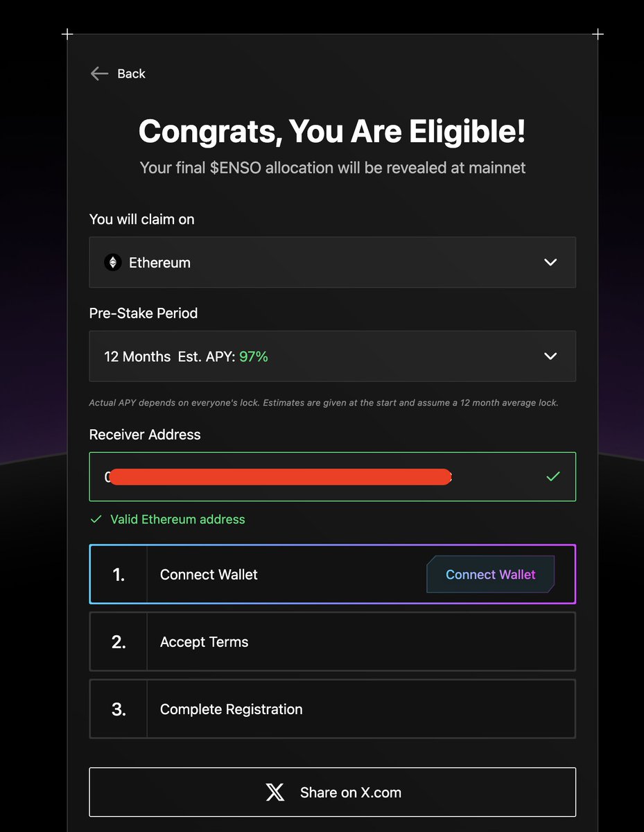Screen dimensions: 644x832
Task: Click the Ethereum logo icon
Action: [x=112, y=263]
